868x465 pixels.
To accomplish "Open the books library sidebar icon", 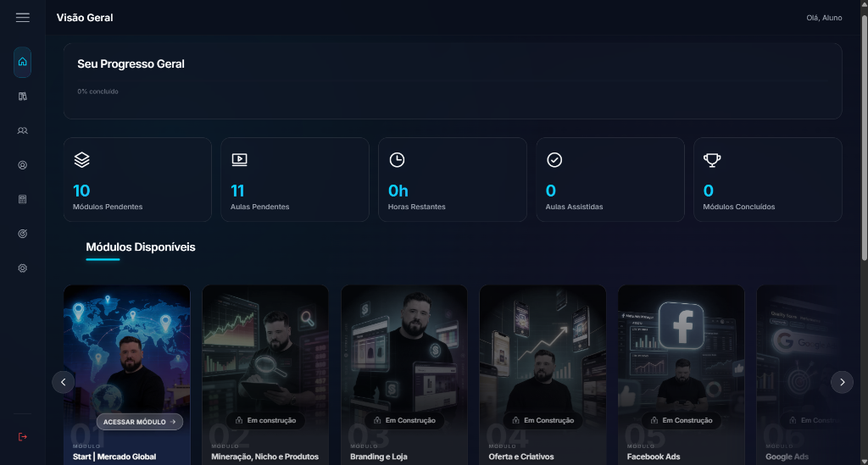I will coord(23,97).
